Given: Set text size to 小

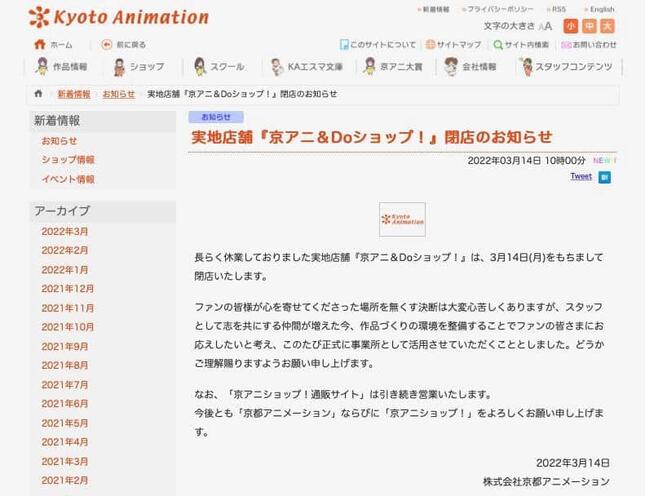Looking at the screenshot, I should click(x=570, y=26).
